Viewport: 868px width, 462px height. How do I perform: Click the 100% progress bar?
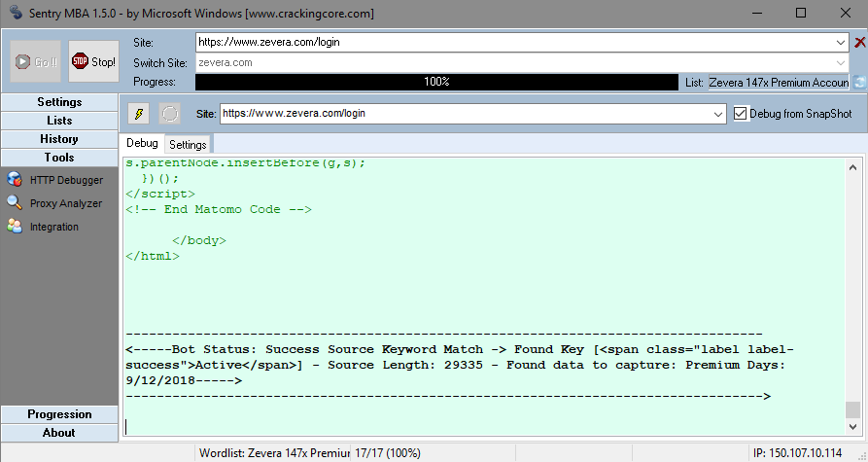coord(436,82)
